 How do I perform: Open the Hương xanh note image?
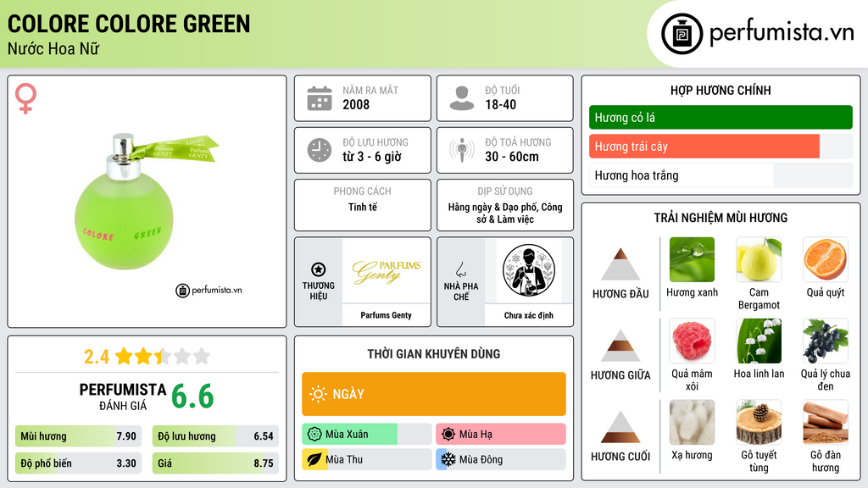tap(692, 259)
